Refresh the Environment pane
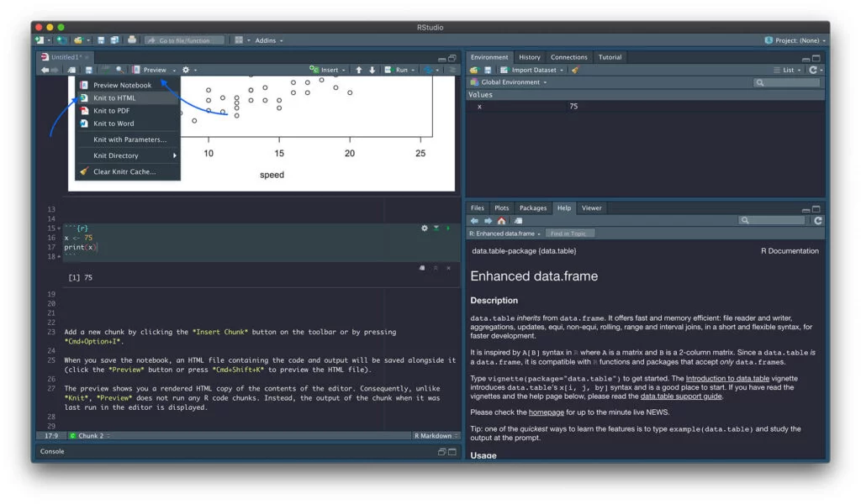This screenshot has height=504, width=861. click(813, 70)
